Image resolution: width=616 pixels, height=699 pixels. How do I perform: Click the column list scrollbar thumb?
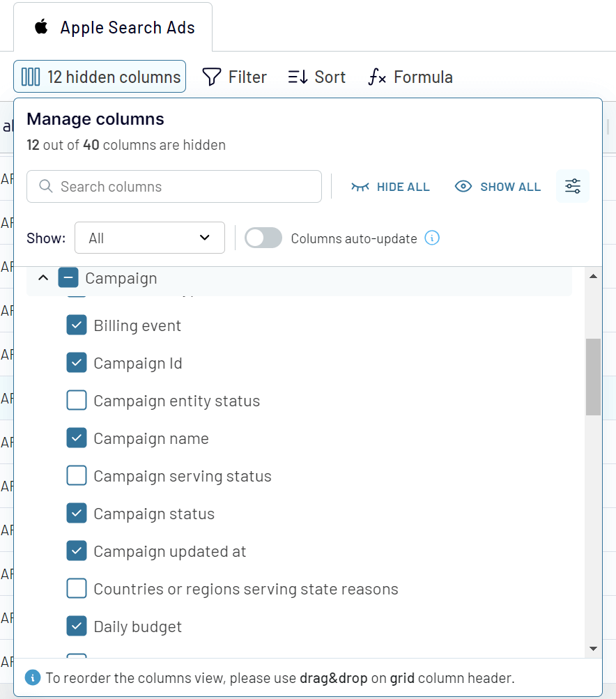point(593,377)
